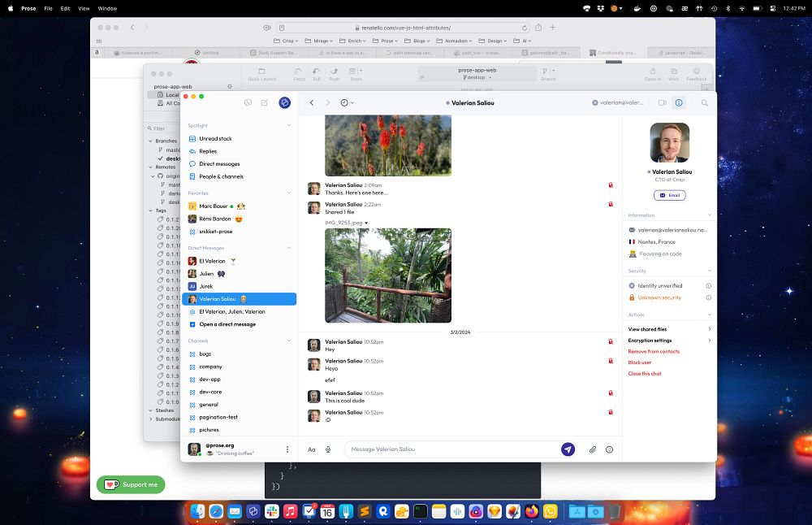Open chat with Jurek
This screenshot has width=812, height=525.
pyautogui.click(x=239, y=286)
